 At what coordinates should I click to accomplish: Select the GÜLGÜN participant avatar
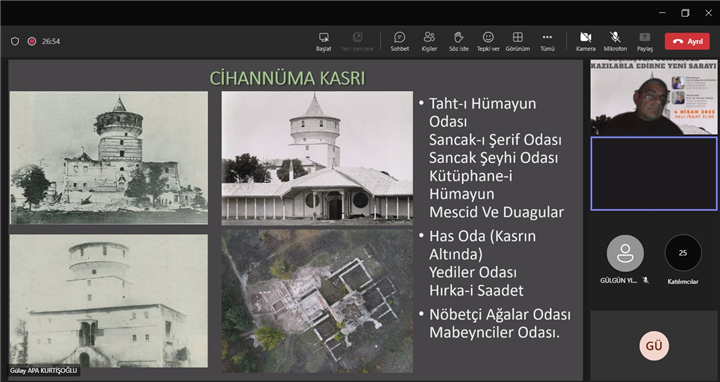coord(625,253)
